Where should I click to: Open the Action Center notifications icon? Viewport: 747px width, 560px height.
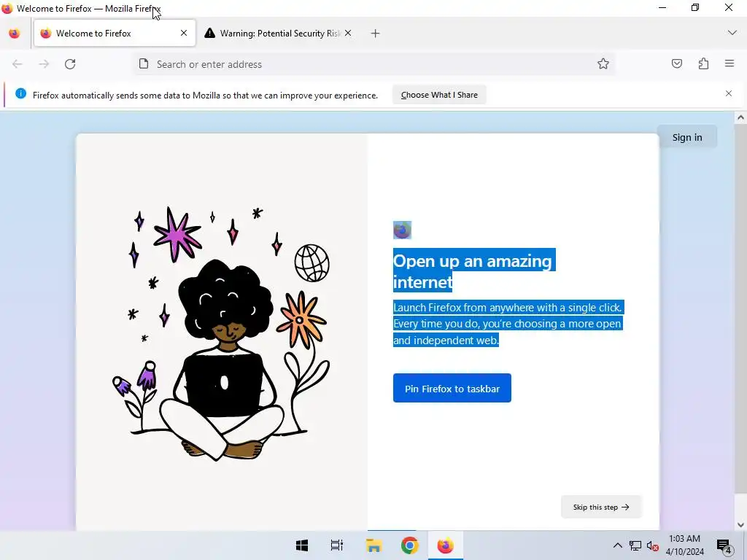[x=724, y=545]
